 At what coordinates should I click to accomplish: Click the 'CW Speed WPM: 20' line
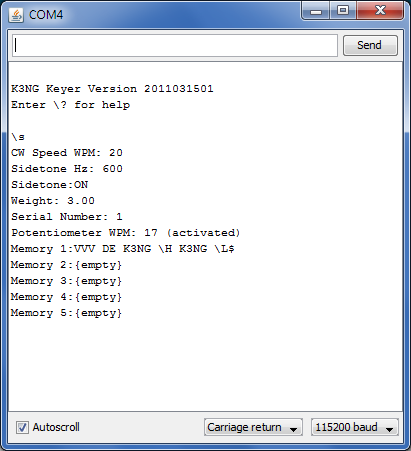pos(67,153)
